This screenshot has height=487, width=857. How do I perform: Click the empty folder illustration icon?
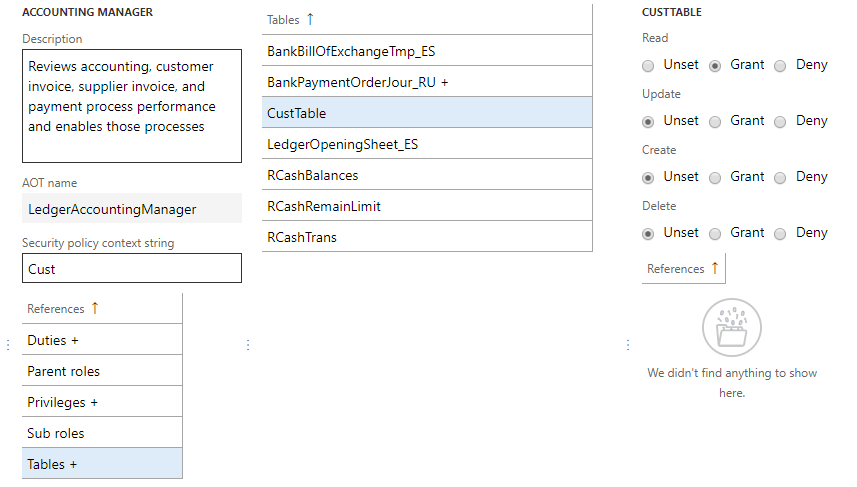732,327
